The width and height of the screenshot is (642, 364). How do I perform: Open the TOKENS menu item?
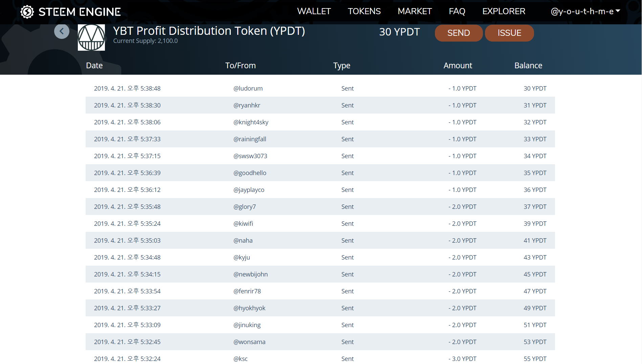point(364,11)
